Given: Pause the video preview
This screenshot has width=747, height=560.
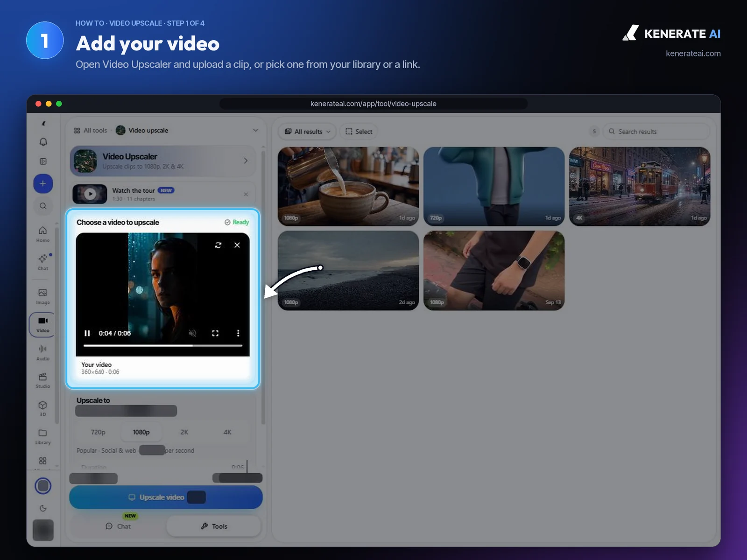Looking at the screenshot, I should tap(87, 333).
